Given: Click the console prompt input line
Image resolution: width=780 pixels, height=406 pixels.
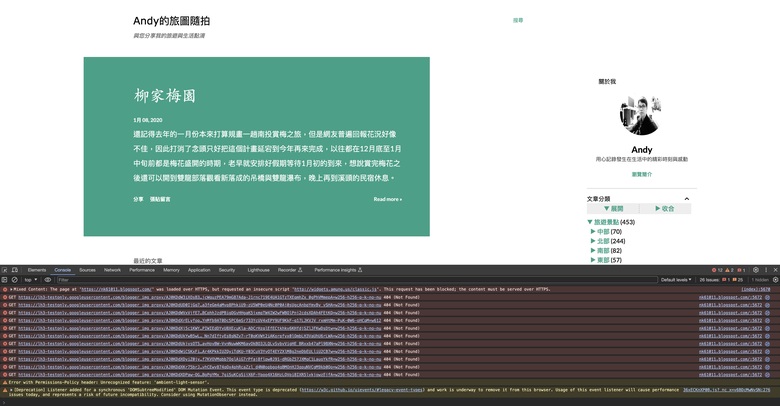Looking at the screenshot, I should [390, 402].
